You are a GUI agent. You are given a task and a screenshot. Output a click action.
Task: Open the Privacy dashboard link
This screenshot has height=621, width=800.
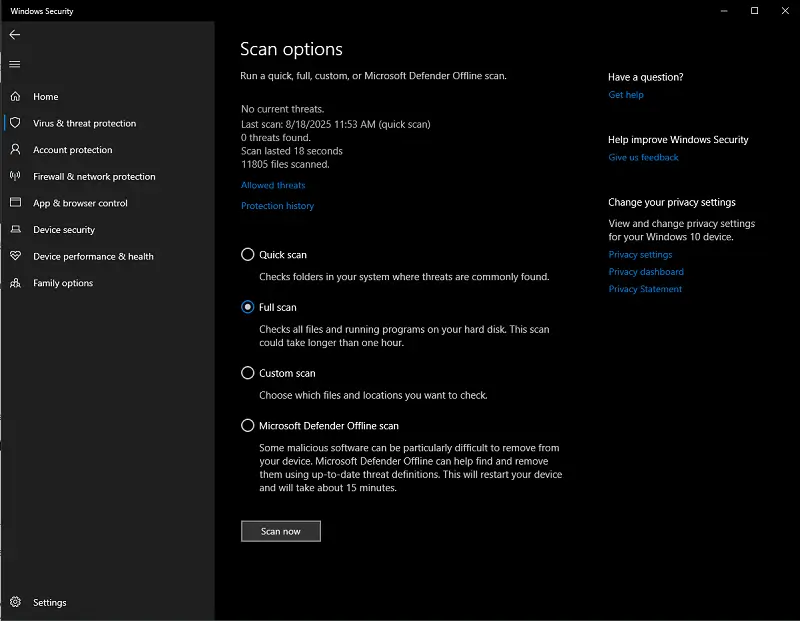646,272
